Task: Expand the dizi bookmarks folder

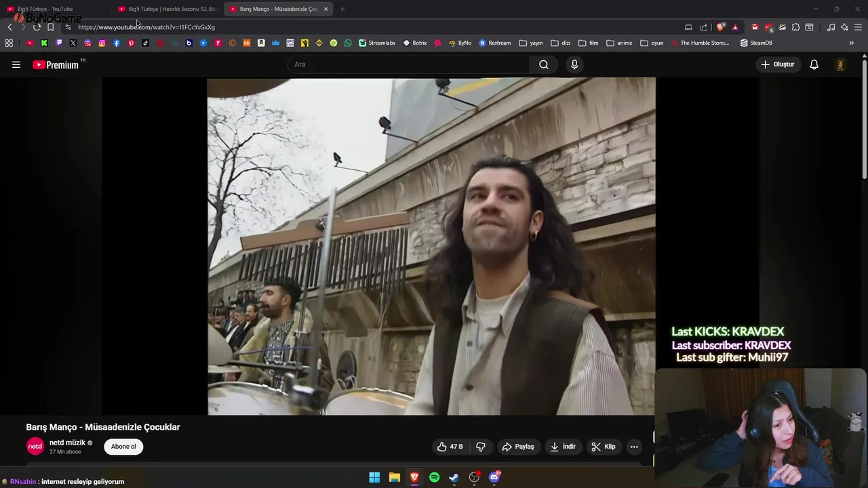Action: tap(561, 43)
